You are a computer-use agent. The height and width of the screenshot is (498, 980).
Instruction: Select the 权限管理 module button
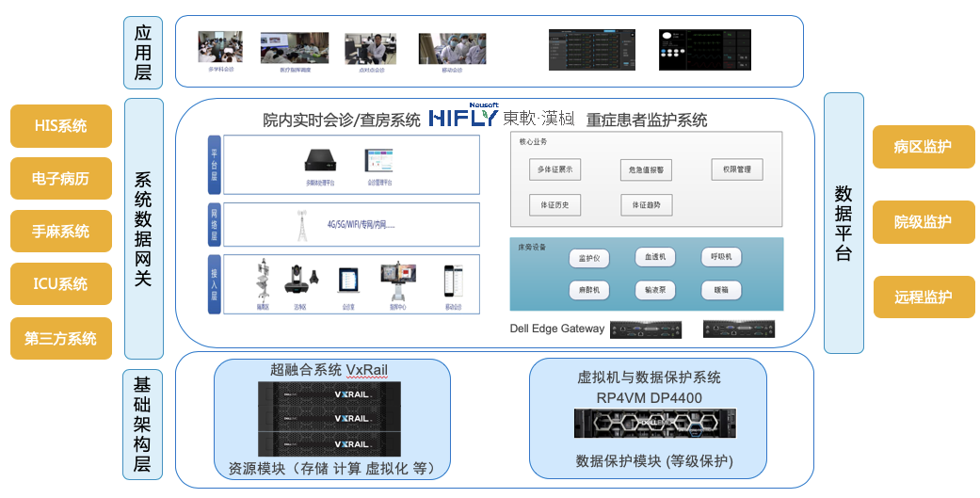click(737, 169)
